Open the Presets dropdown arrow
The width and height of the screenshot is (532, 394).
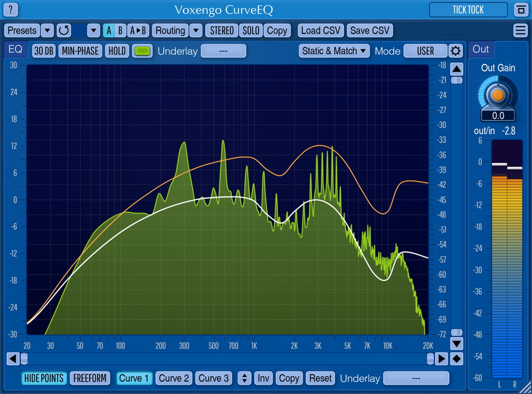47,30
